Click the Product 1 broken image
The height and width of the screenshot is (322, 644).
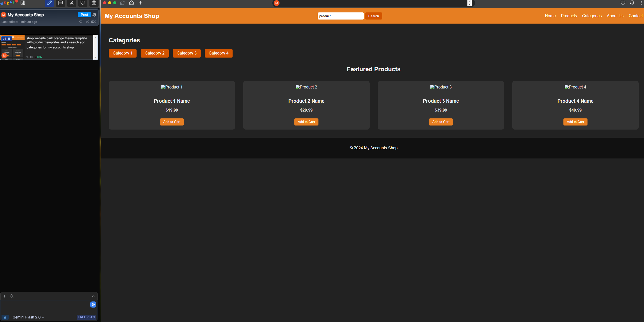pos(172,87)
